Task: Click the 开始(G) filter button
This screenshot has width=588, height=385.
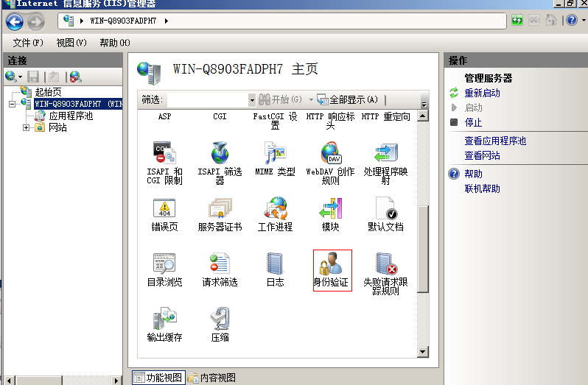Action: [x=280, y=99]
